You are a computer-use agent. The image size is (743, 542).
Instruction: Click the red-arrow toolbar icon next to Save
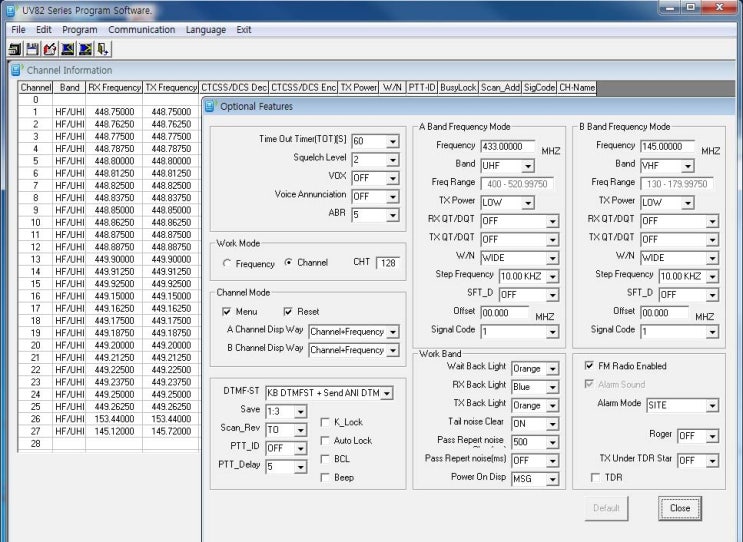[x=50, y=48]
